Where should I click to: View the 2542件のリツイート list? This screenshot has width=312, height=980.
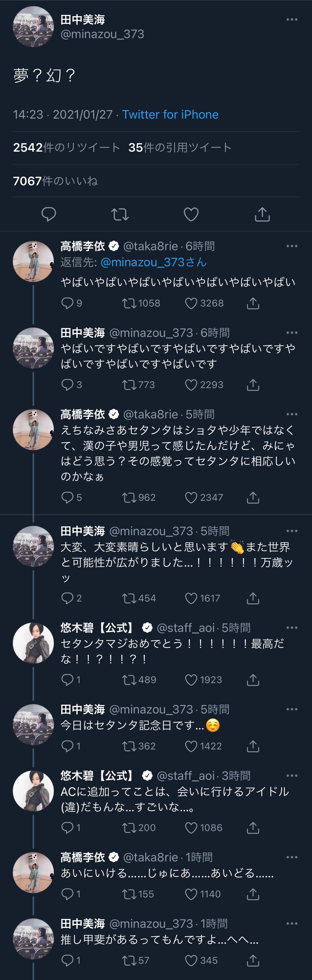click(66, 148)
